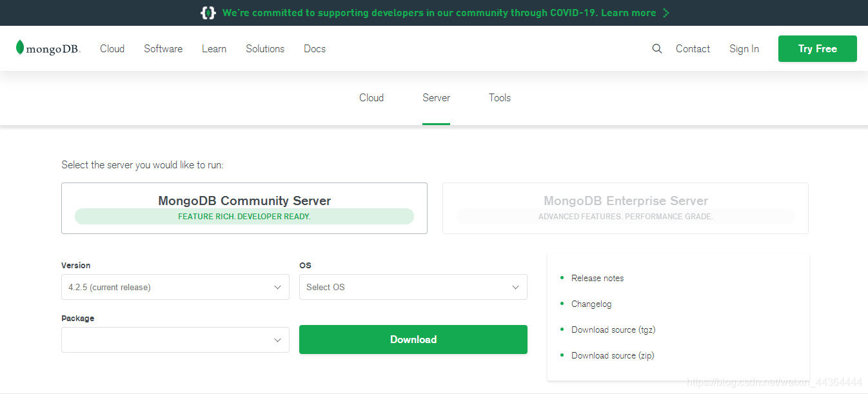
Task: Click Download source (zip) link
Action: (x=613, y=355)
